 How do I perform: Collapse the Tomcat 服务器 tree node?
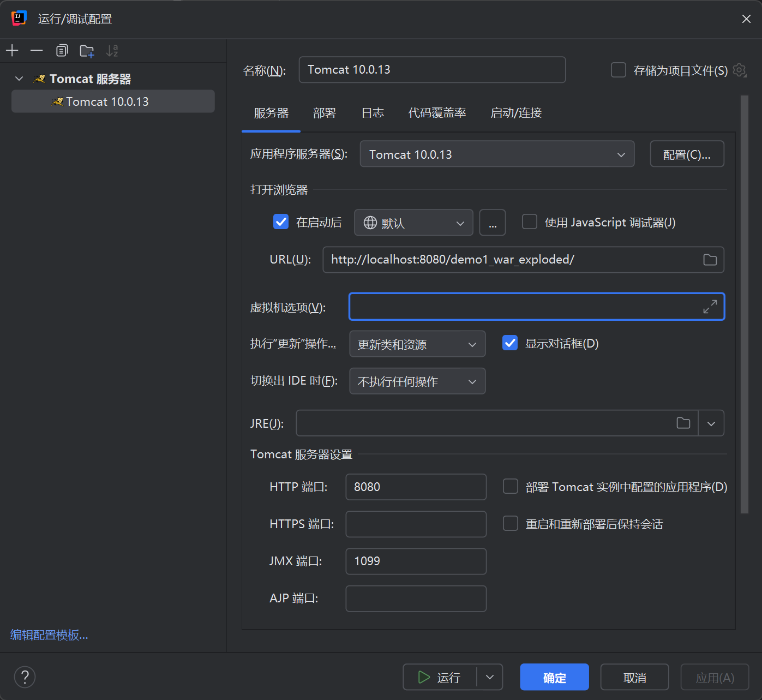pyautogui.click(x=19, y=79)
